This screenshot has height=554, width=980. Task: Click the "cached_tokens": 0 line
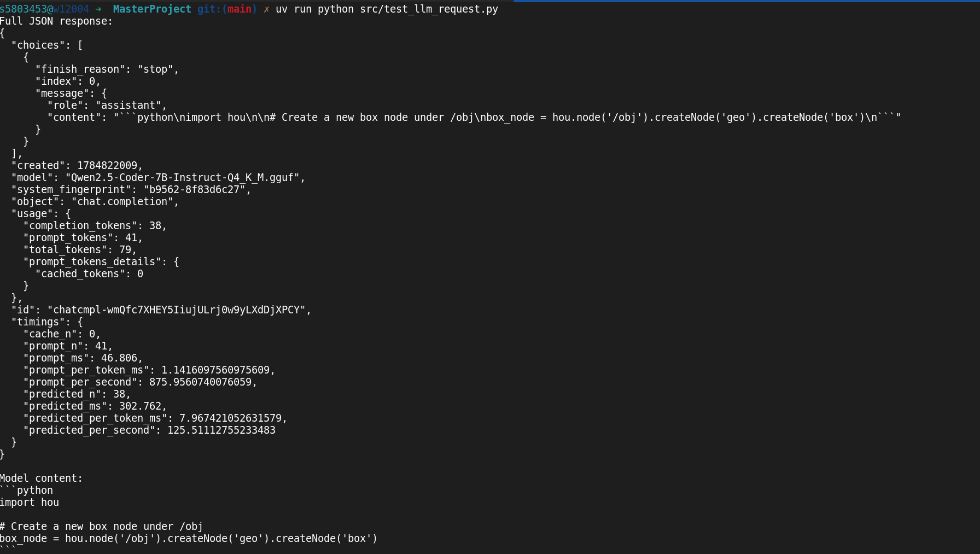pyautogui.click(x=89, y=274)
